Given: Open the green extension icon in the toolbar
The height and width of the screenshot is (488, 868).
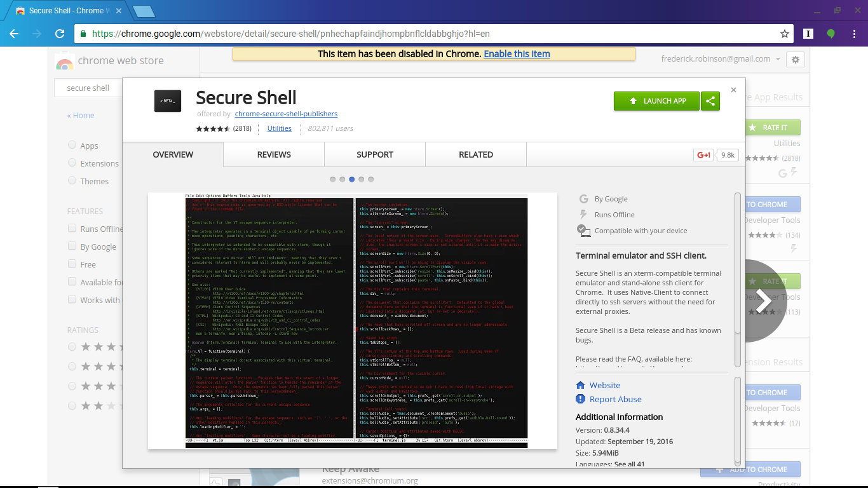Looking at the screenshot, I should coord(831,34).
